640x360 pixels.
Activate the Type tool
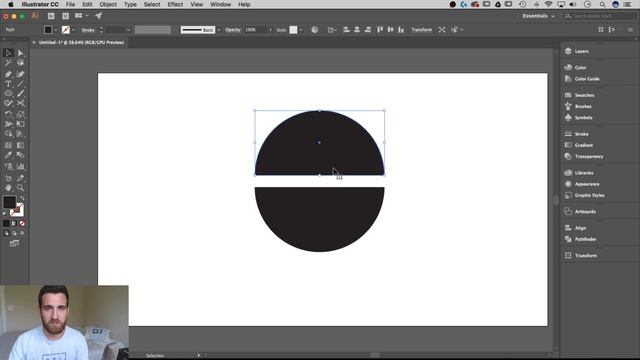[8, 84]
